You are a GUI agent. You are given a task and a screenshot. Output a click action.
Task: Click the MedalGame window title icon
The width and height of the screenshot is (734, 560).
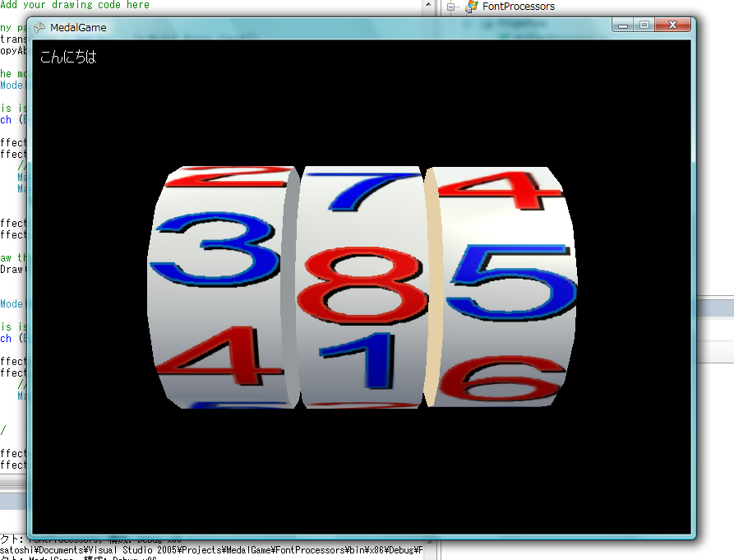point(39,28)
